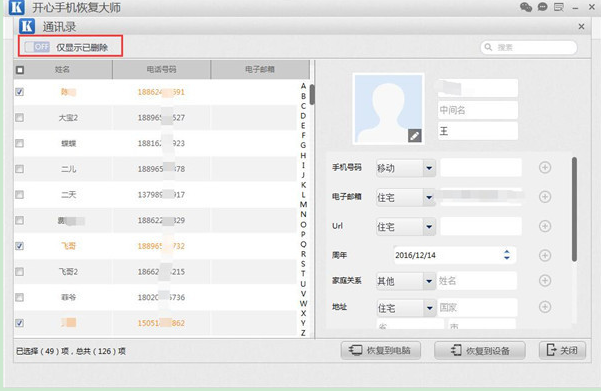The width and height of the screenshot is (601, 391).
Task: Toggle the 仅显示已删除 OFF switch
Action: [x=38, y=47]
